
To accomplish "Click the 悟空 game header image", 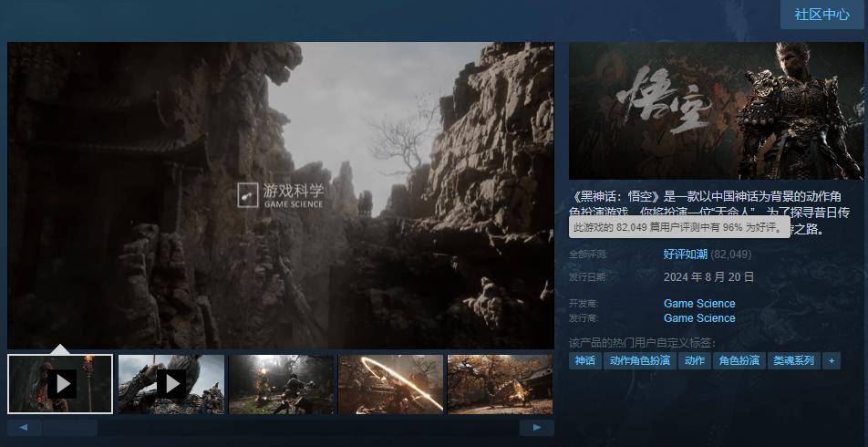I will pos(717,110).
